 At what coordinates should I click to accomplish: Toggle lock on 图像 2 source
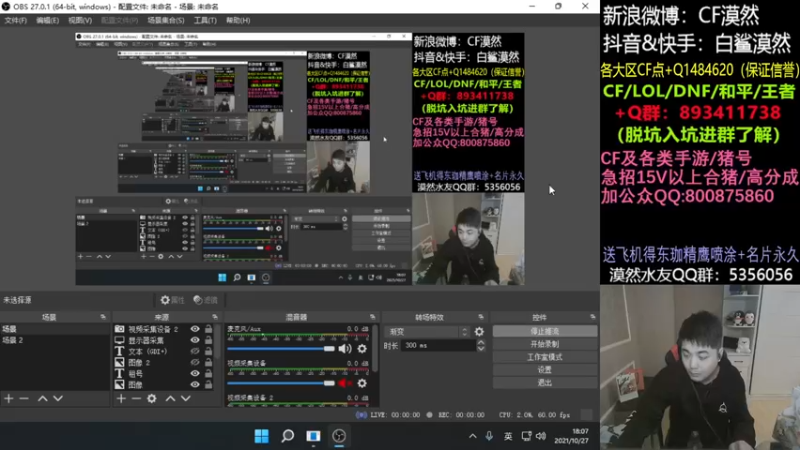pos(208,362)
